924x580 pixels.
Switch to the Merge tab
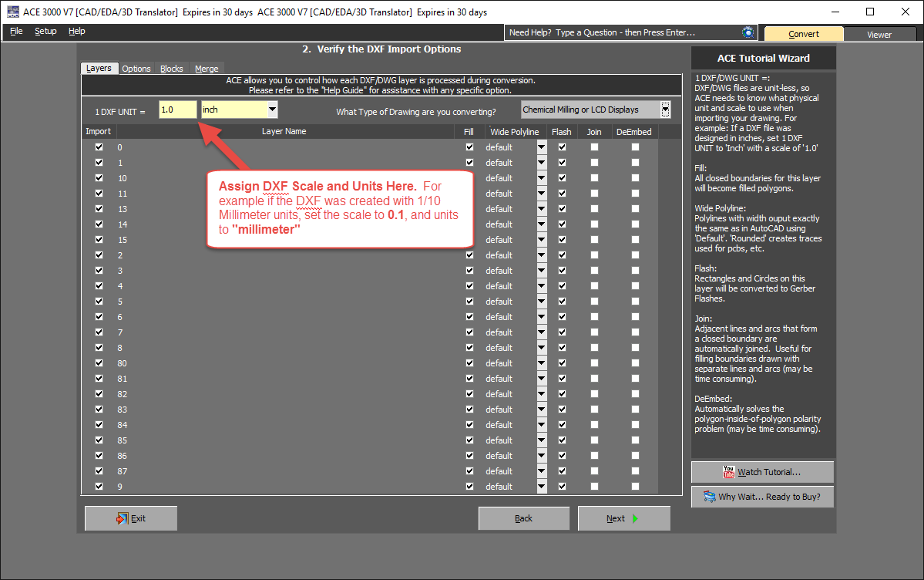point(207,69)
